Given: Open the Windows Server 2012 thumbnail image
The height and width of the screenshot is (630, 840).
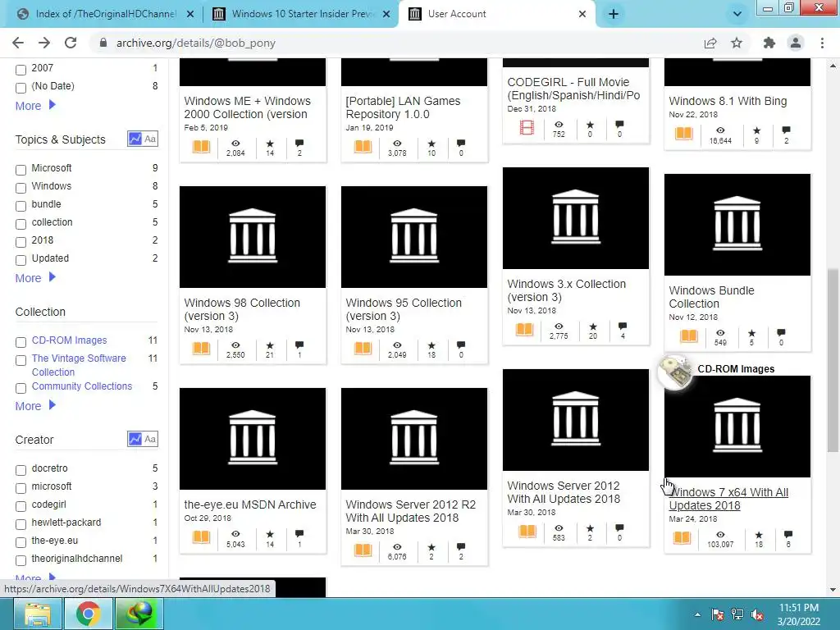Looking at the screenshot, I should tap(575, 420).
